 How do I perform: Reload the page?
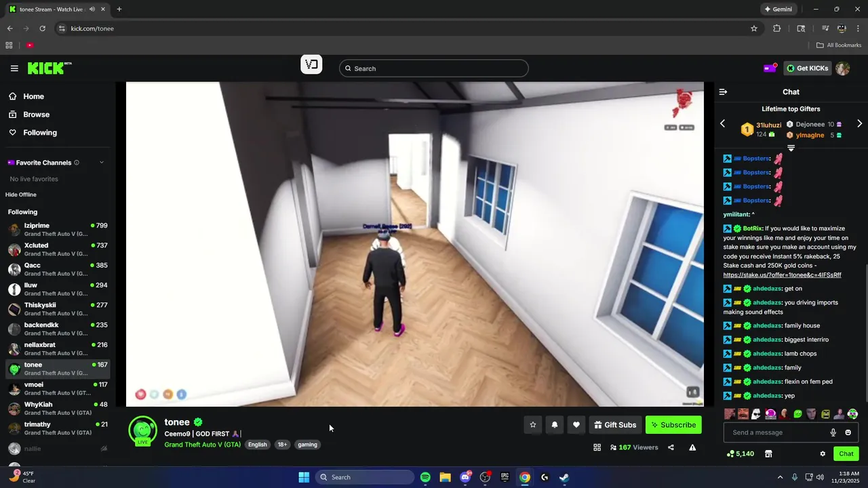(x=42, y=28)
